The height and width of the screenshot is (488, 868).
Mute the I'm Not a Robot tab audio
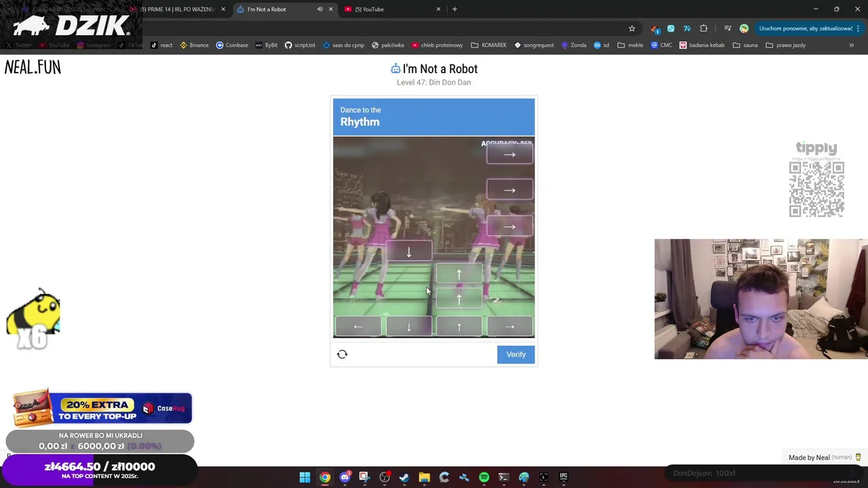(319, 9)
